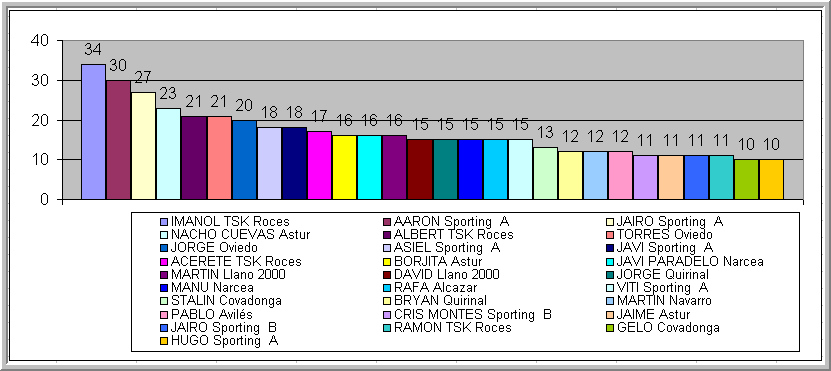The height and width of the screenshot is (371, 831).
Task: Select the data label 27
Action: 143,78
